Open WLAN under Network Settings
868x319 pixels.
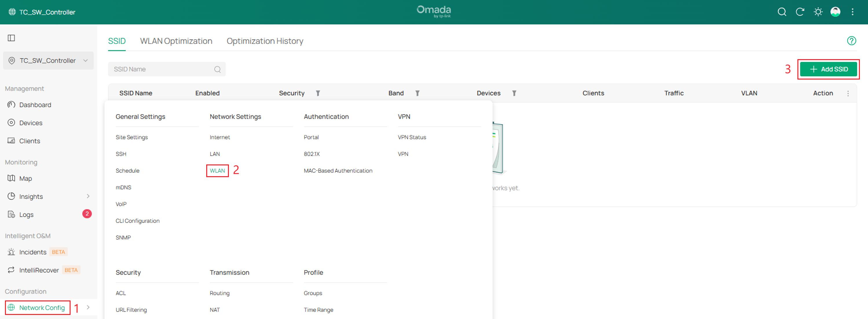217,171
